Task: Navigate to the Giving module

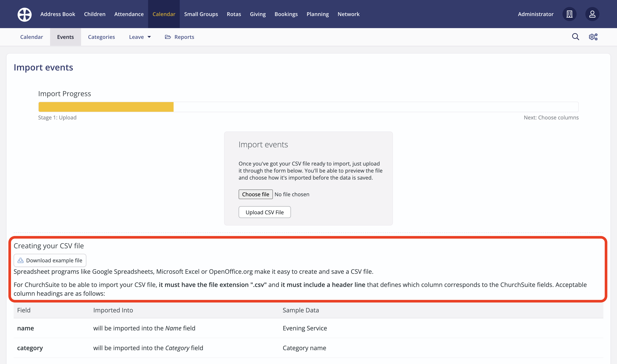Action: tap(258, 14)
